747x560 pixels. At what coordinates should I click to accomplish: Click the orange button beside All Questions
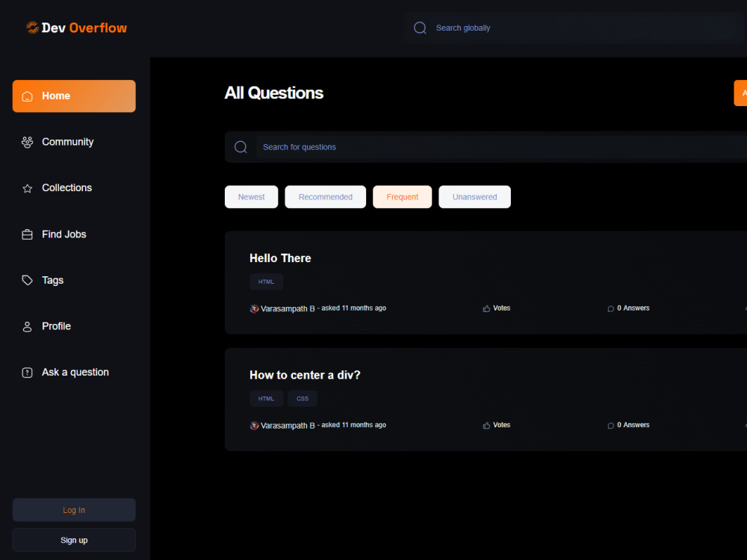pos(740,93)
